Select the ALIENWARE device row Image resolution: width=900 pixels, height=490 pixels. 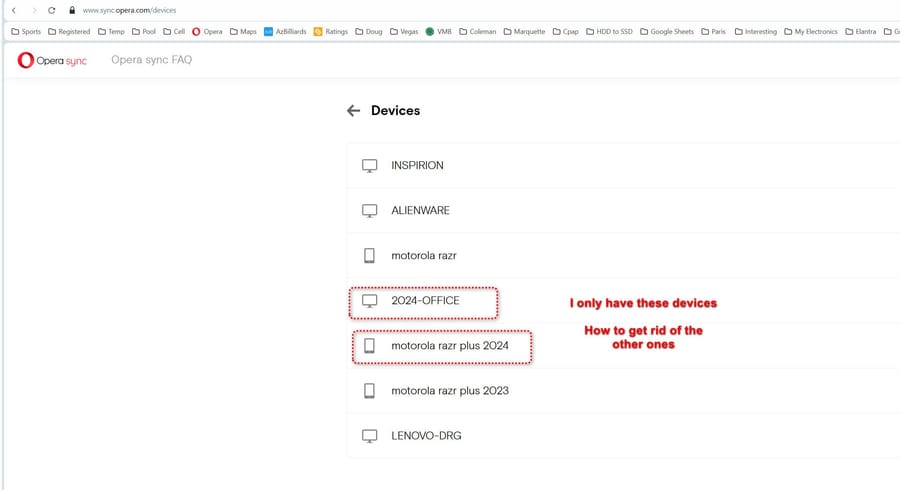(x=623, y=211)
